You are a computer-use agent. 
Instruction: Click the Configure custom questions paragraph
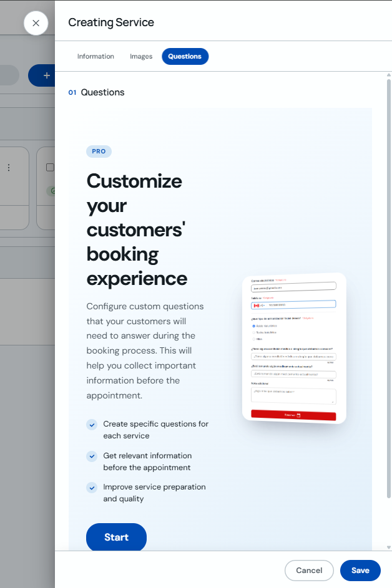pyautogui.click(x=145, y=350)
